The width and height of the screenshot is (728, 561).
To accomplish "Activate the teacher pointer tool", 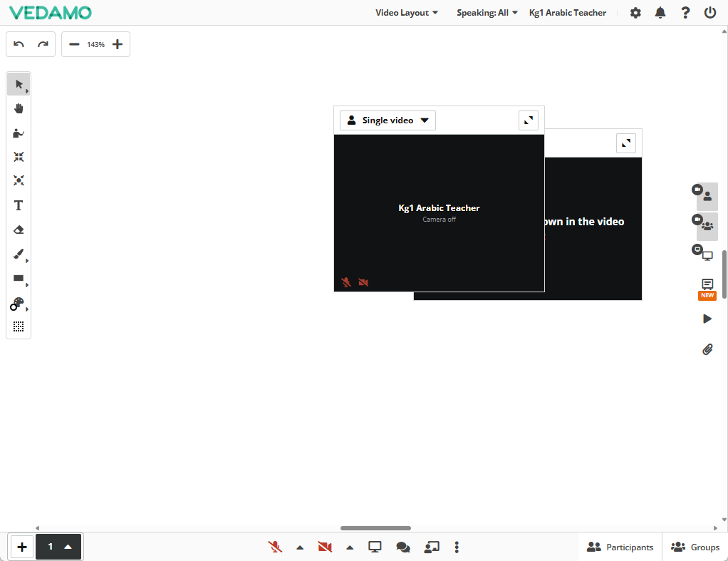I will (19, 133).
